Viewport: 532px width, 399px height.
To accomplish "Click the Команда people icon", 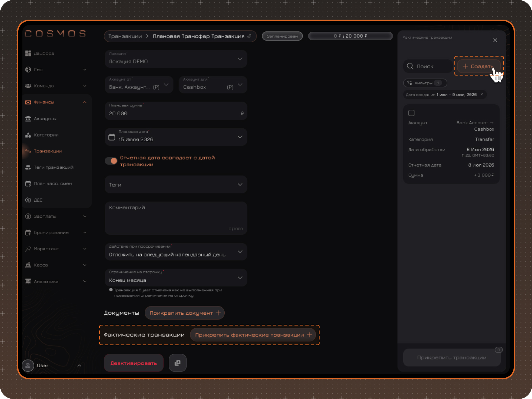I will [28, 86].
